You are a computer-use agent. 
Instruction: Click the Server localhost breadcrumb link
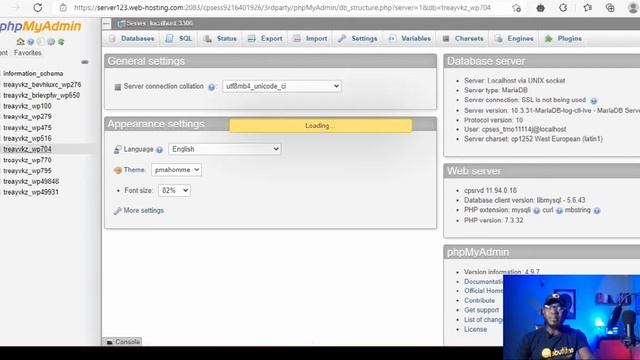[x=159, y=24]
